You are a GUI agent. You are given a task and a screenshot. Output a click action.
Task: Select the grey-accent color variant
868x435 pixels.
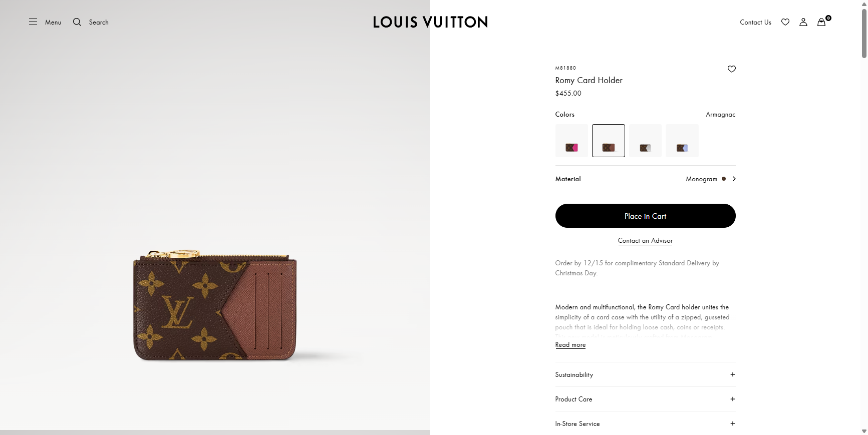(x=645, y=140)
